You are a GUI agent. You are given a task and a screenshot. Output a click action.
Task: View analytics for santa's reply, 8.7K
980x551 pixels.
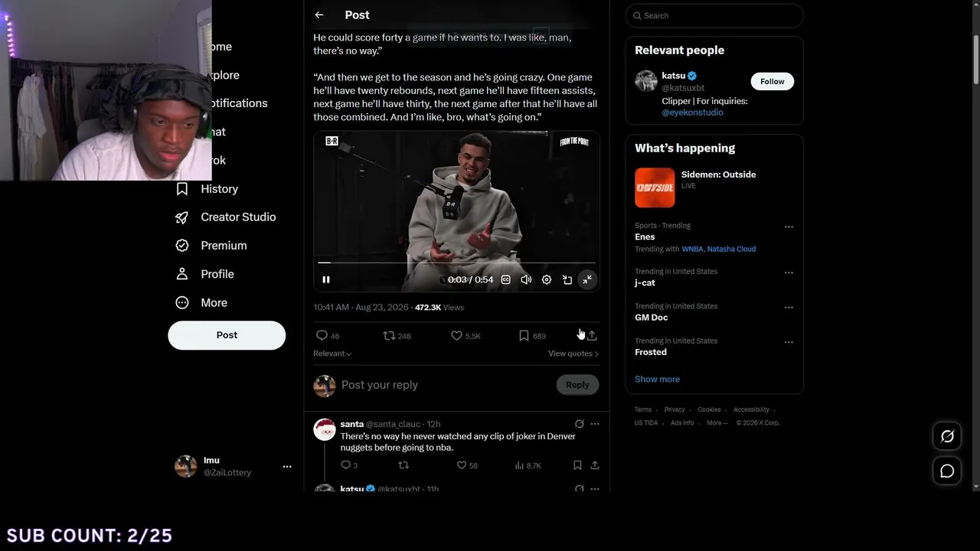528,465
